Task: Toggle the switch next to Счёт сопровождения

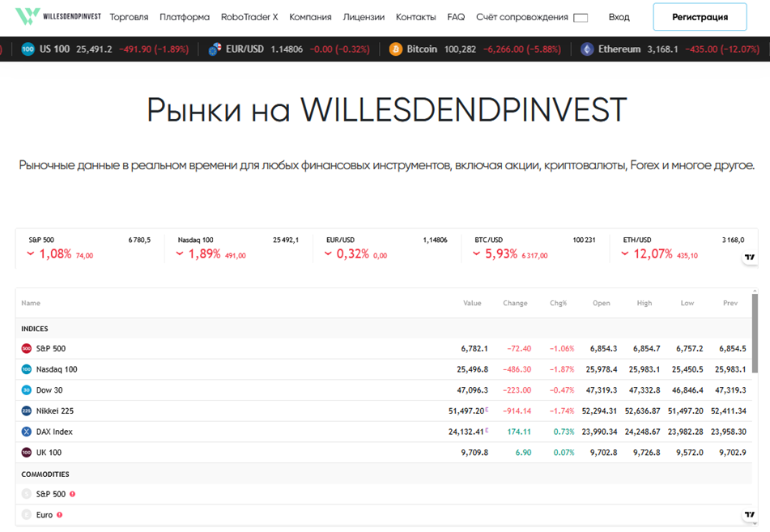Action: coord(580,16)
